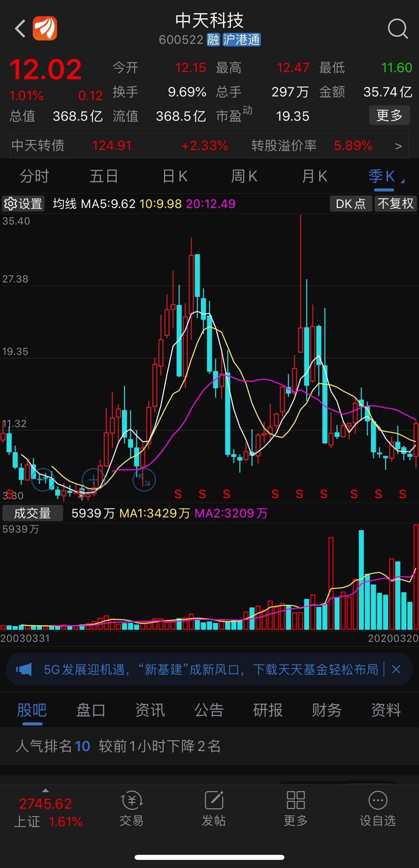Tap the 转股溢价率 5.89% value
This screenshot has width=419, height=868.
[353, 146]
